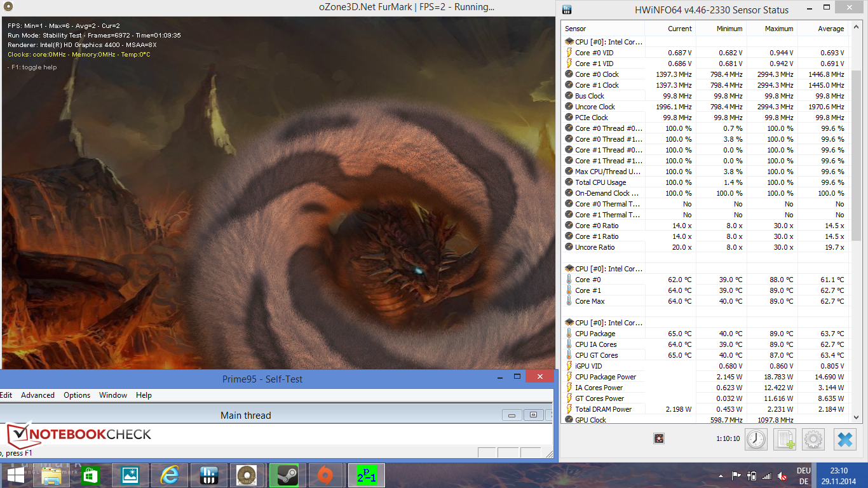Select the Uncore Ratio row
The width and height of the screenshot is (868, 488).
(x=705, y=247)
